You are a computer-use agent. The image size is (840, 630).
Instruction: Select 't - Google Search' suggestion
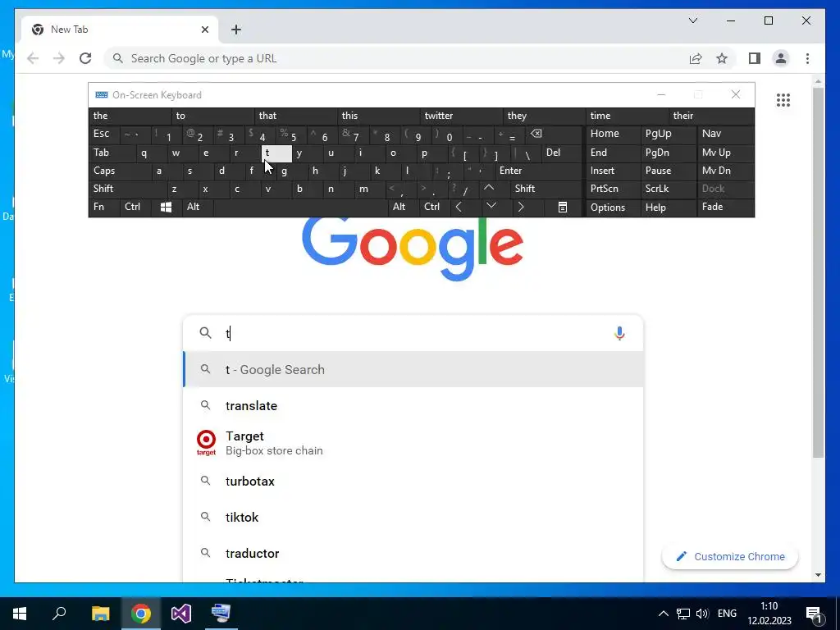pos(413,370)
